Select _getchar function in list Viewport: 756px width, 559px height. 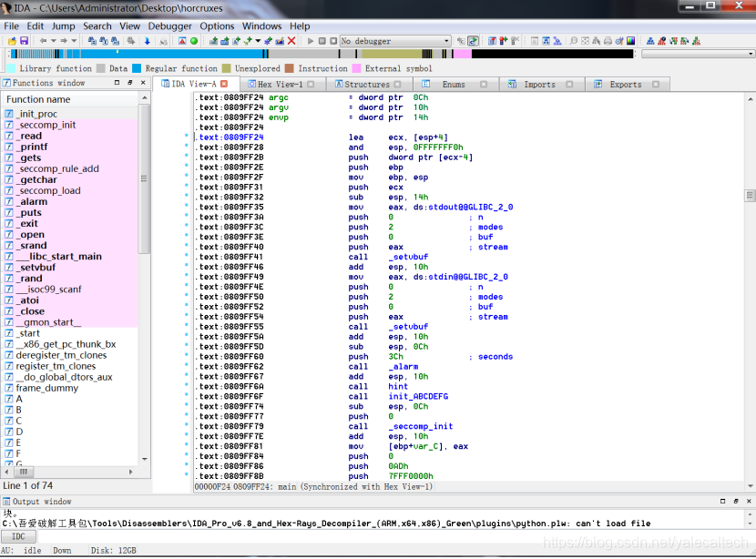[x=70, y=179]
